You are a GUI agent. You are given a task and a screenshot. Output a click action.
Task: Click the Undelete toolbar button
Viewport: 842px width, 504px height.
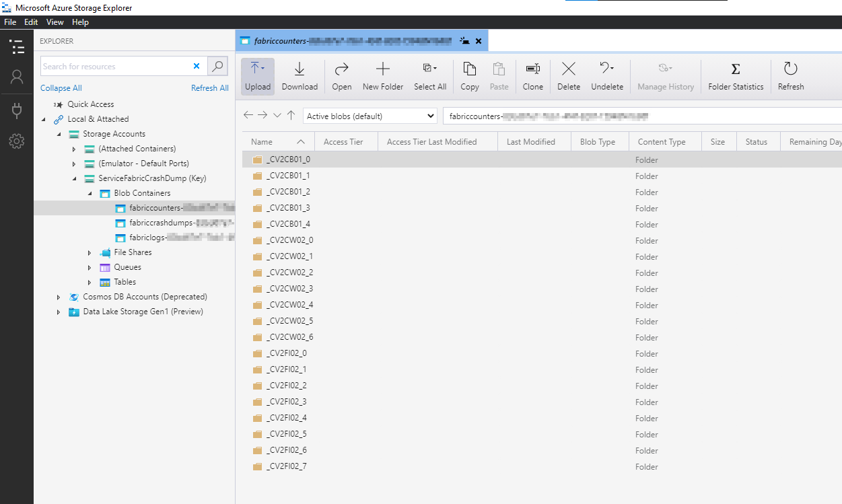[x=607, y=76]
